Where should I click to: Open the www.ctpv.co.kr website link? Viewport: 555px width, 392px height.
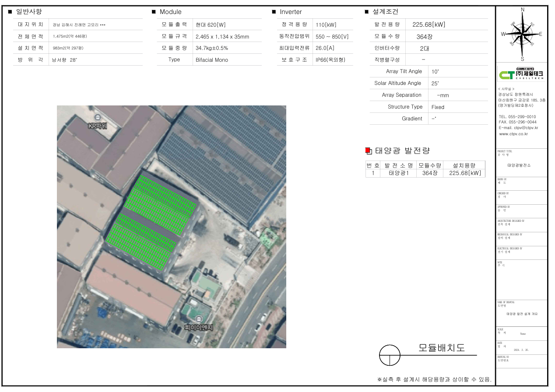tap(513, 134)
